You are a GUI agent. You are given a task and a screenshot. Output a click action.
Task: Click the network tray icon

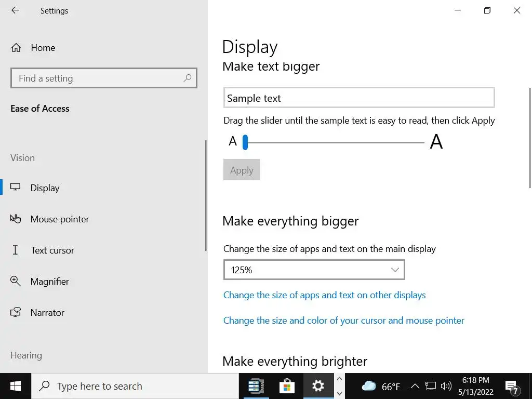tap(431, 386)
